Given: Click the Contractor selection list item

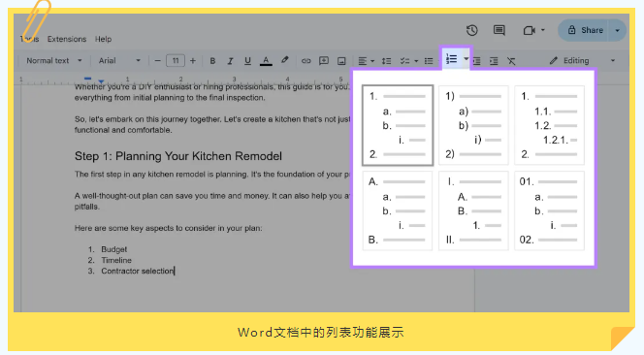Looking at the screenshot, I should 138,271.
